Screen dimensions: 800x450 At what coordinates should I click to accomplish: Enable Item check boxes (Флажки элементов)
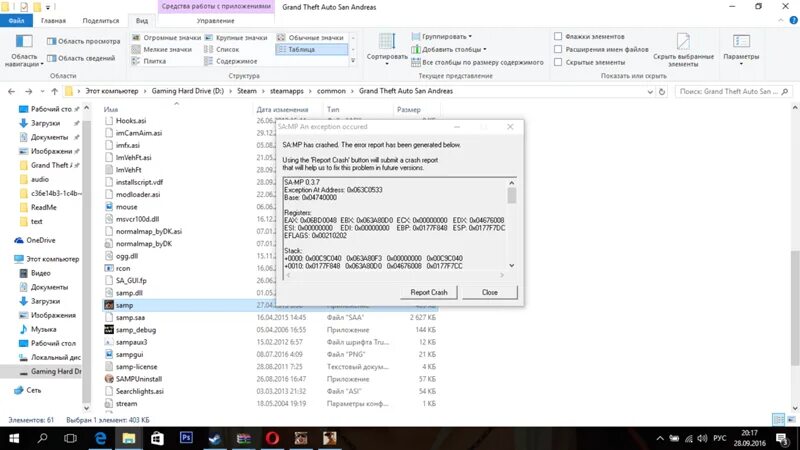coord(558,36)
